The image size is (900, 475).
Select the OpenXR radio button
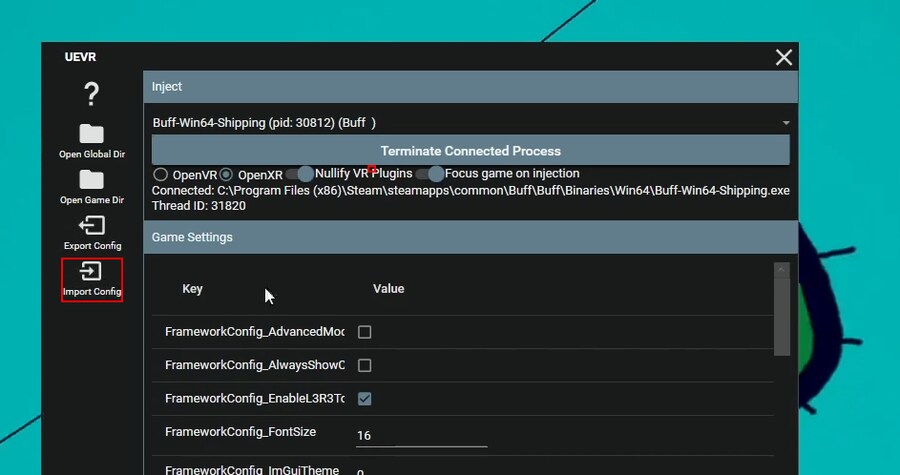[x=226, y=175]
